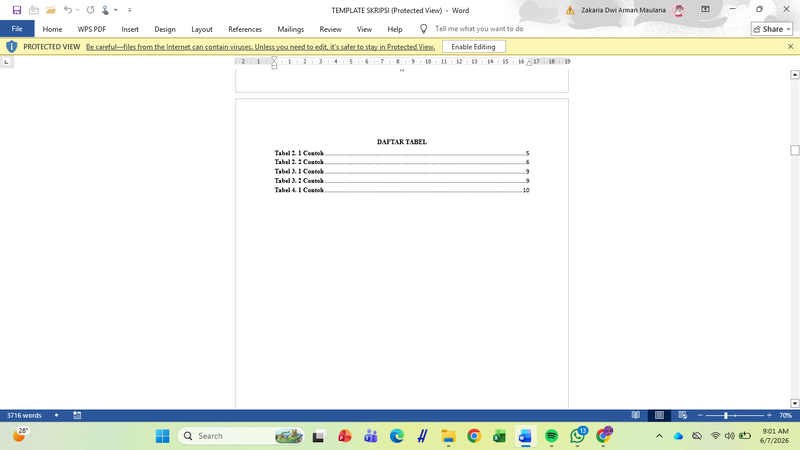Close the Protected View message bar
Screen dimensions: 800x450
click(790, 46)
